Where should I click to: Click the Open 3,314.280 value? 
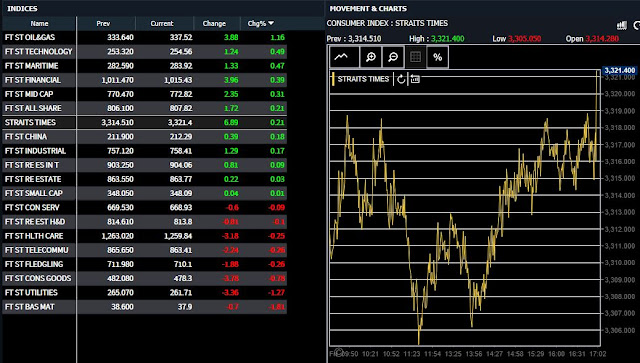click(602, 39)
